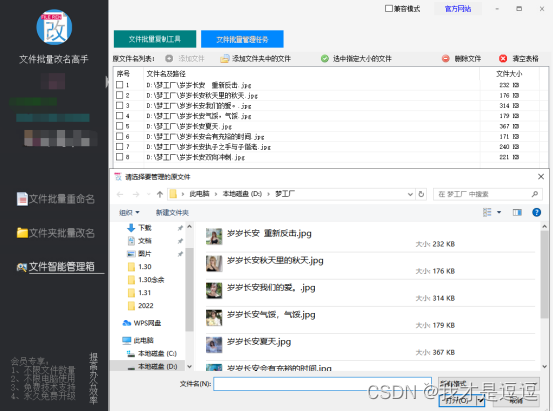Click the 添加文件 button

[x=185, y=59]
